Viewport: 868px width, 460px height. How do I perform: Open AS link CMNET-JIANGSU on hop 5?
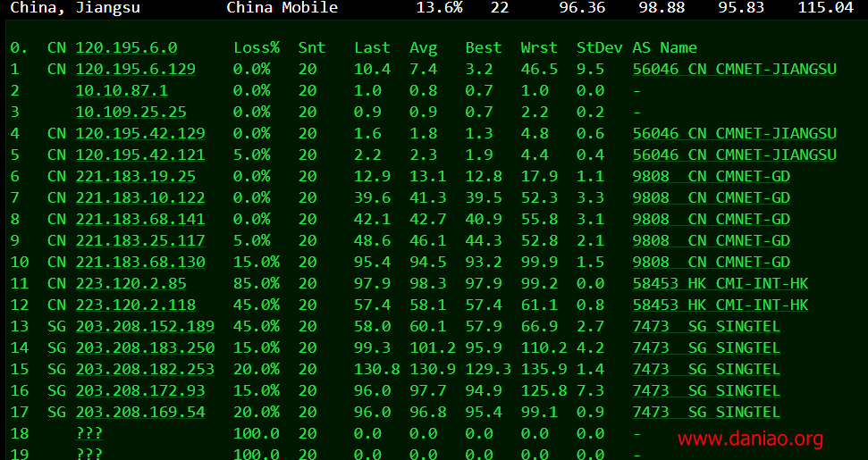pos(735,155)
